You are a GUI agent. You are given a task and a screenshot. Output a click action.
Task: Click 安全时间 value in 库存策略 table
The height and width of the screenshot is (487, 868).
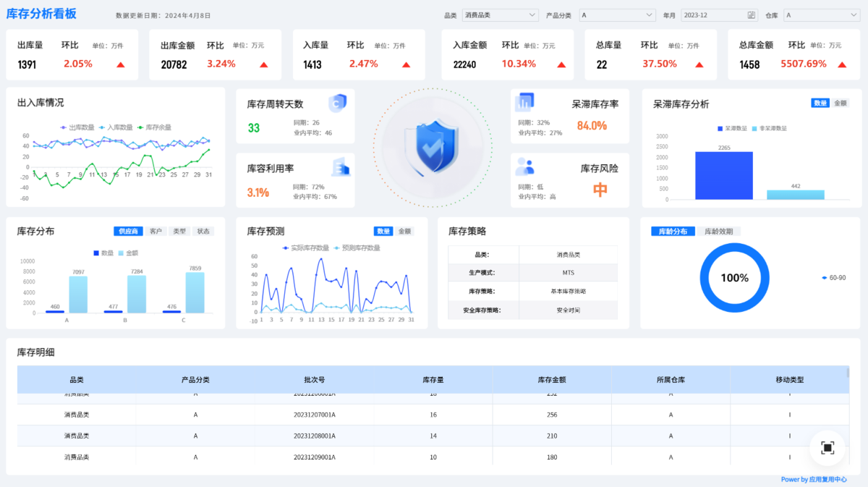coord(568,310)
